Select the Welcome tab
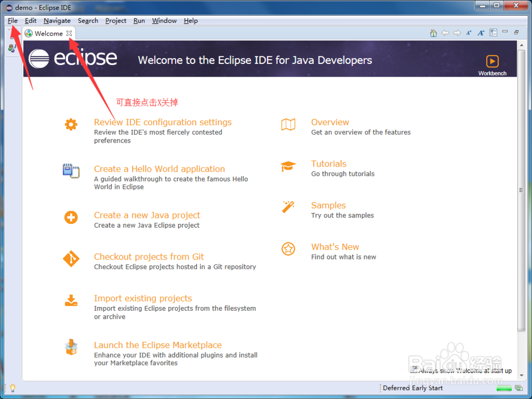 48,33
